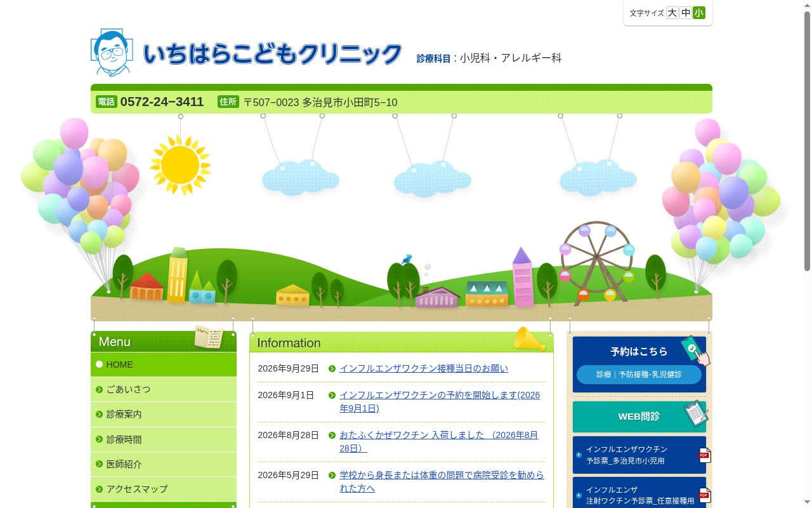Set font size to 大 (large)

tap(672, 13)
